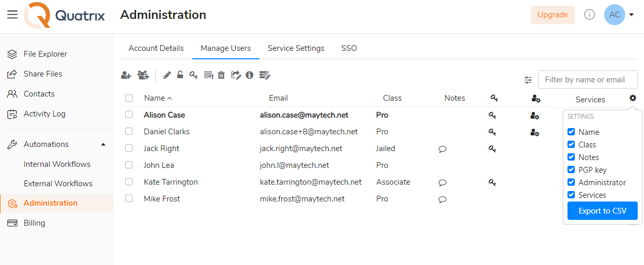644x265 pixels.
Task: Click the Export to CSV button
Action: (603, 211)
